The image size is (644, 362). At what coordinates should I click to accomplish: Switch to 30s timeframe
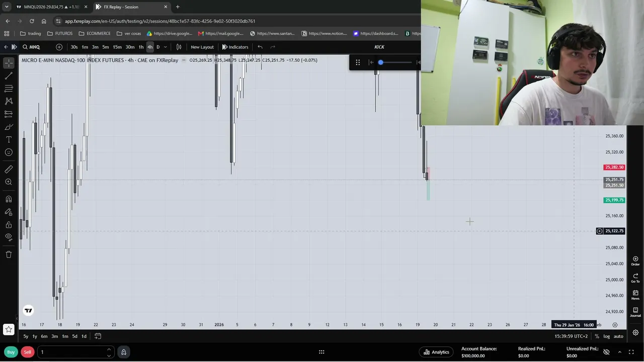click(74, 47)
